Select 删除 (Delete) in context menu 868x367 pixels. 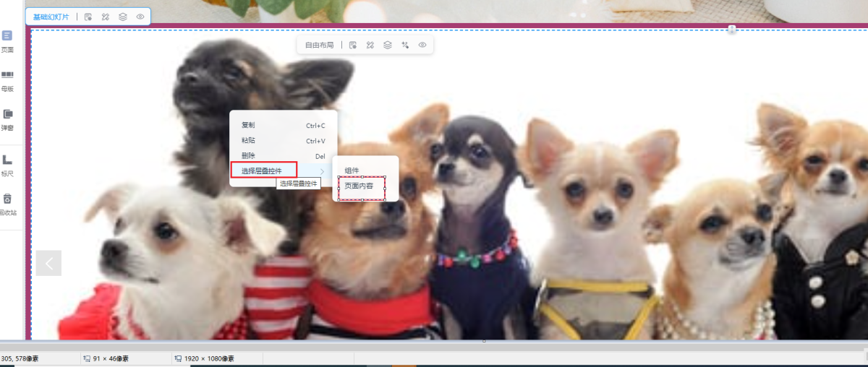248,156
